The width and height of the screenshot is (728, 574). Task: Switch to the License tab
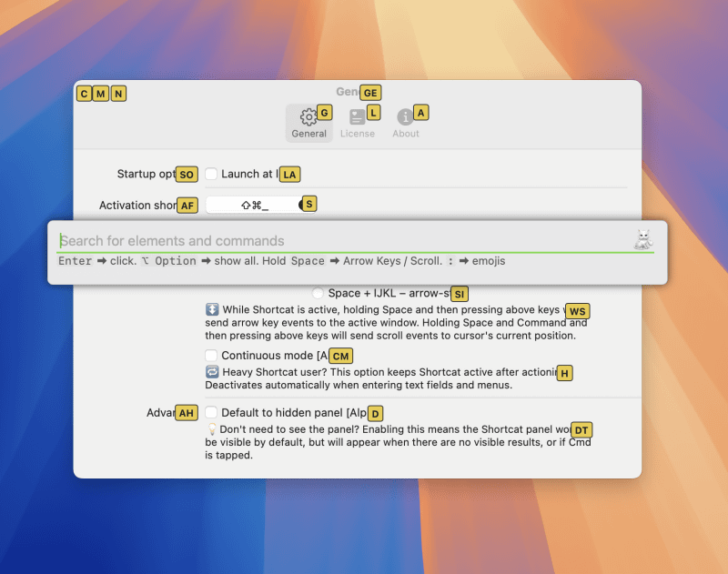click(x=357, y=124)
